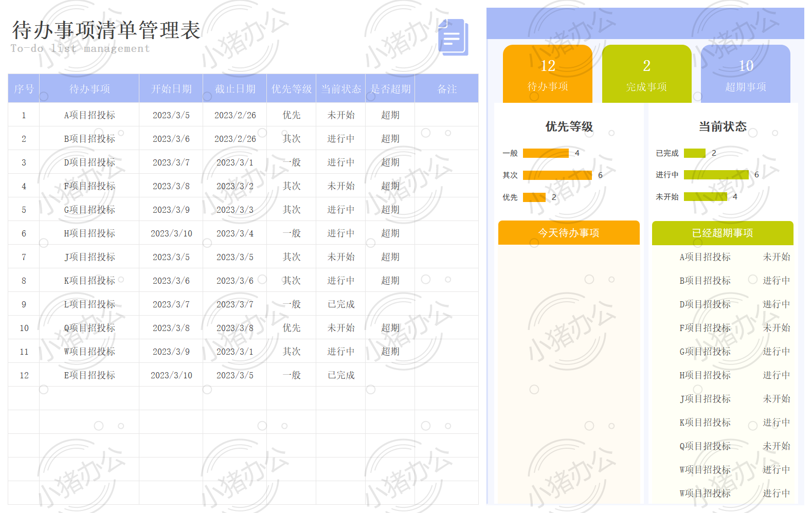Click the blue 10 超期事项 summary card

coord(746,74)
